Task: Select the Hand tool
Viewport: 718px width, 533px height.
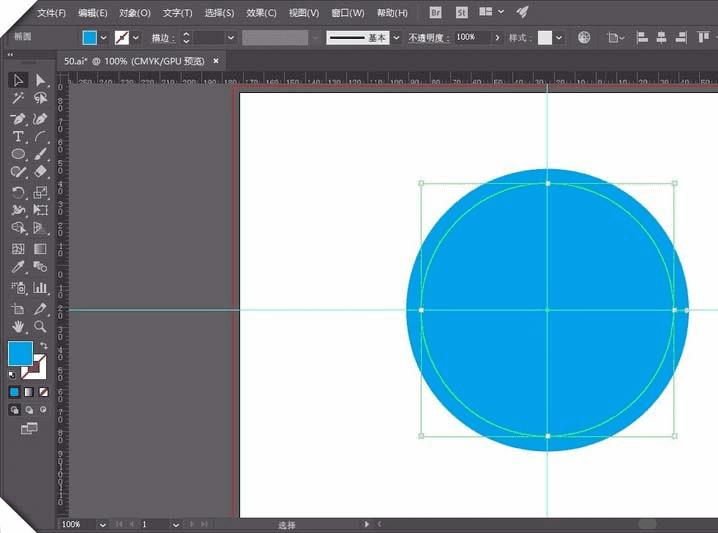Action: pos(18,327)
